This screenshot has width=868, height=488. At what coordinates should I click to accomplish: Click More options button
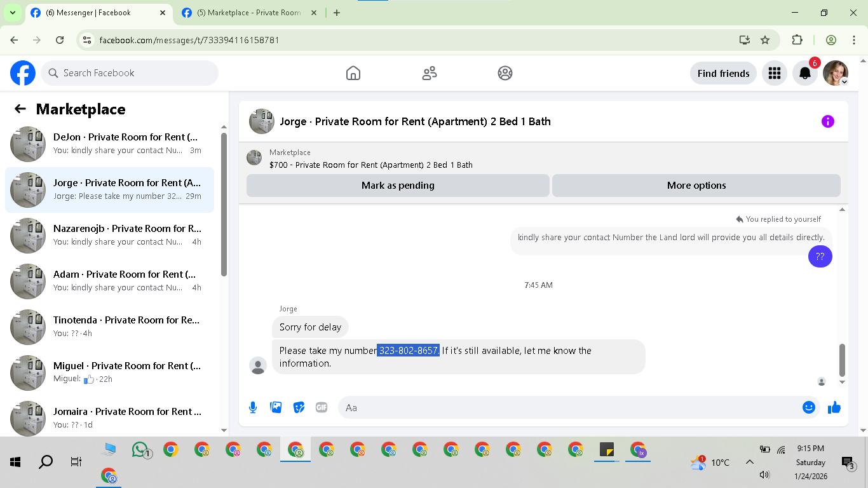[x=696, y=186]
